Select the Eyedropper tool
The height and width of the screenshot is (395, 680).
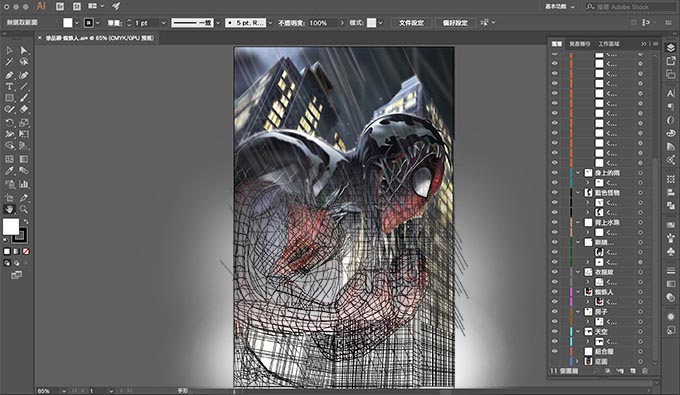(x=9, y=171)
